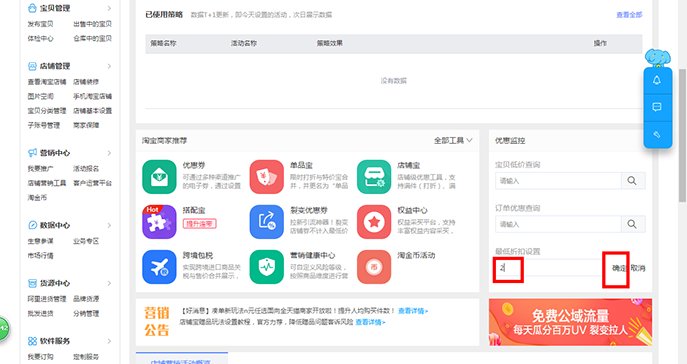This screenshot has width=687, height=364.
Task: Click the 货源中心 box icon
Action: pyautogui.click(x=32, y=283)
